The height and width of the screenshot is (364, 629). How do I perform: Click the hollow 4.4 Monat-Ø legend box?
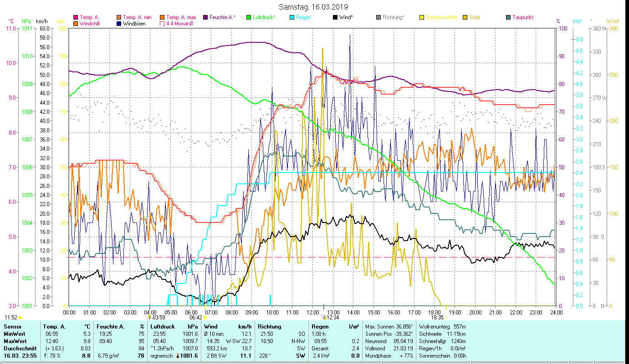pyautogui.click(x=163, y=23)
